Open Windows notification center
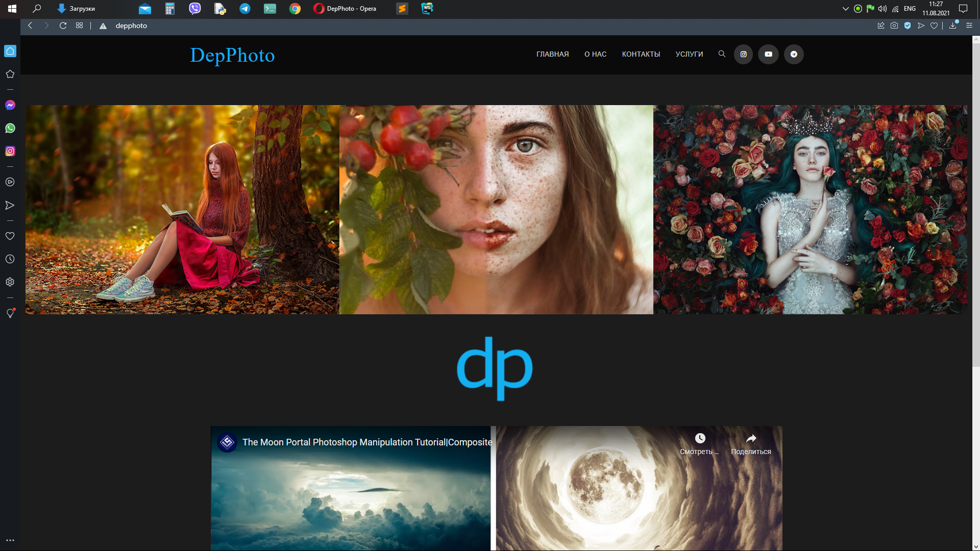Screen dimensions: 980x551 click(x=963, y=9)
